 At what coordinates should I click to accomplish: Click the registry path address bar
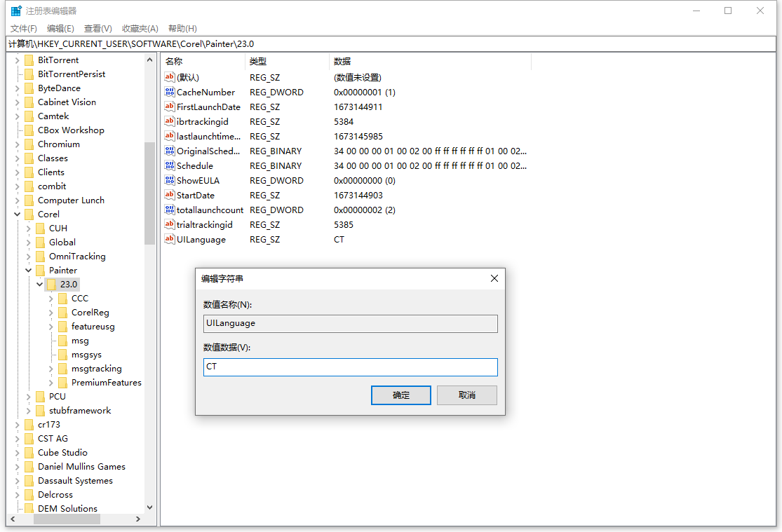click(x=391, y=44)
